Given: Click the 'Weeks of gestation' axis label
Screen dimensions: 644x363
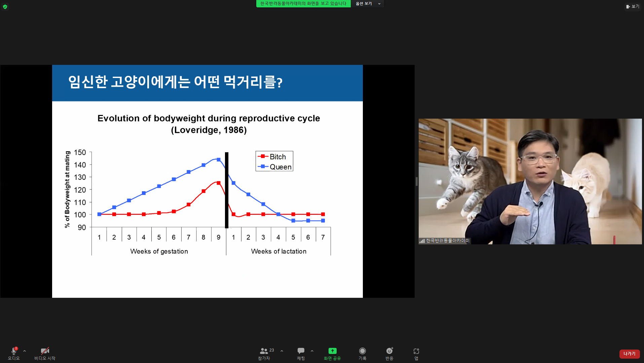Looking at the screenshot, I should [x=159, y=251].
